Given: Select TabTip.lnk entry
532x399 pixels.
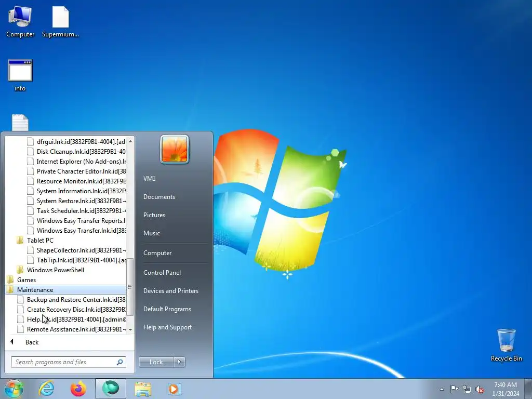Looking at the screenshot, I should tap(76, 260).
